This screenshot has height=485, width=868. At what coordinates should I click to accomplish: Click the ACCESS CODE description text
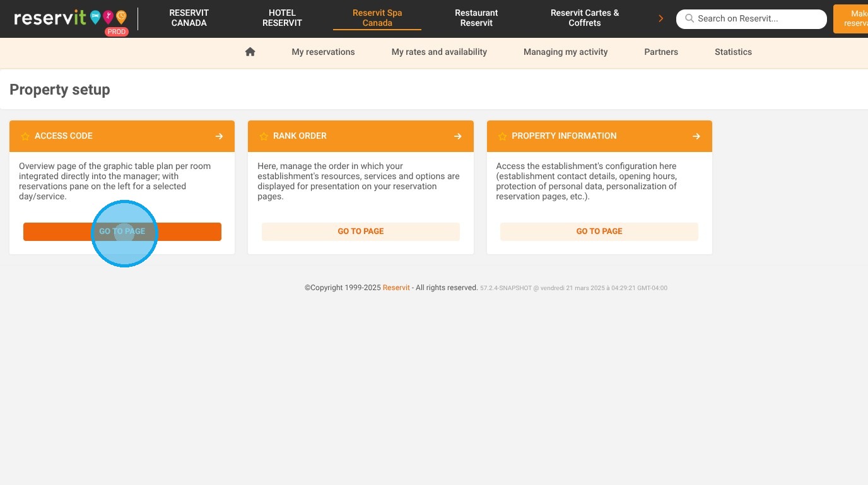[x=115, y=181]
